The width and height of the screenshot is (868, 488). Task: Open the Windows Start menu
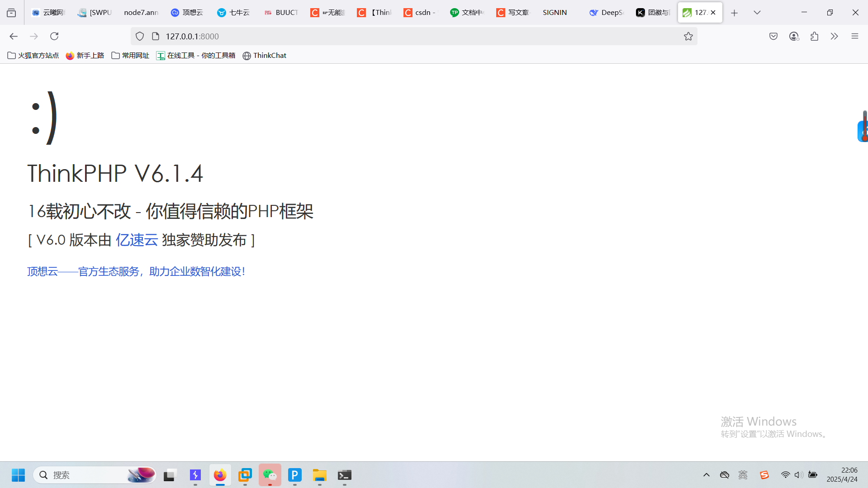point(18,475)
